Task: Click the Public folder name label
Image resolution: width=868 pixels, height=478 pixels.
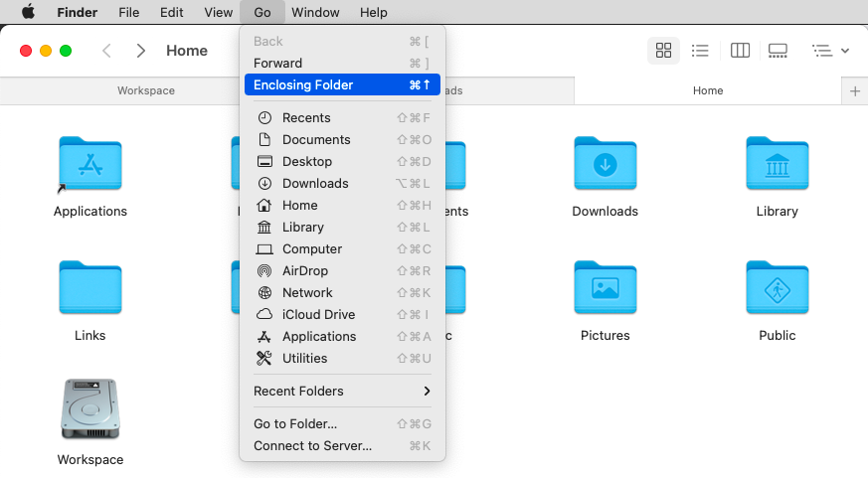Action: (x=778, y=335)
